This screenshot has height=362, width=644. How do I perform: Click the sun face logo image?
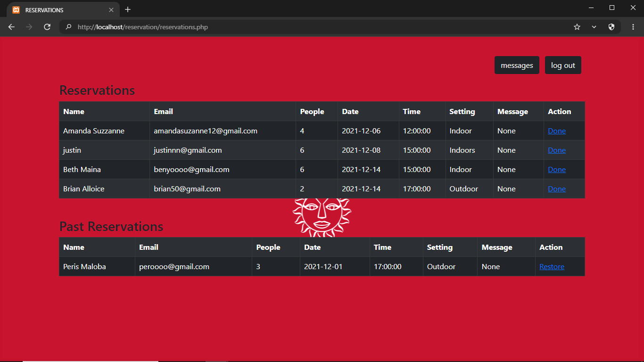click(x=322, y=217)
